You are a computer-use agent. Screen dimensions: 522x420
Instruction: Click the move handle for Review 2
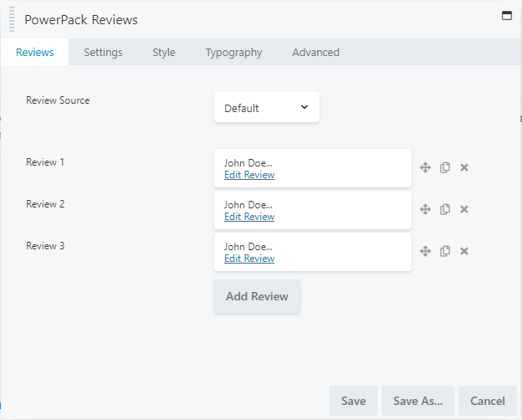[425, 209]
